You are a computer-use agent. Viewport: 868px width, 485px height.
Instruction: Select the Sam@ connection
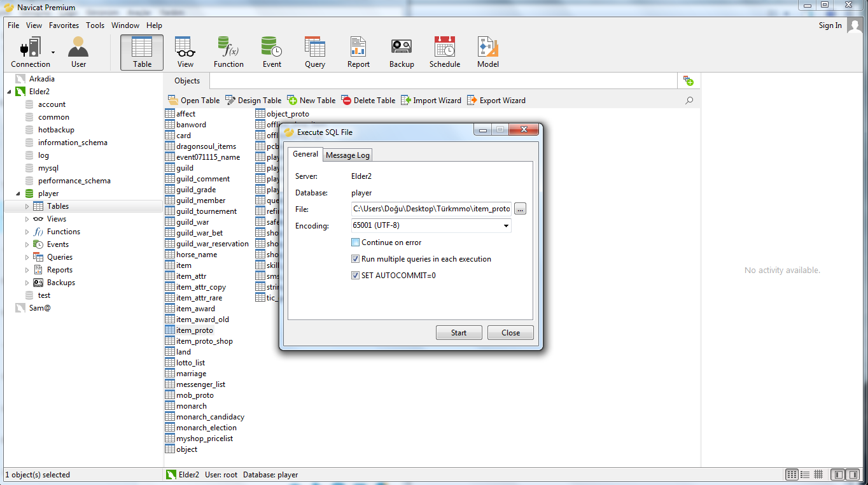(x=40, y=308)
